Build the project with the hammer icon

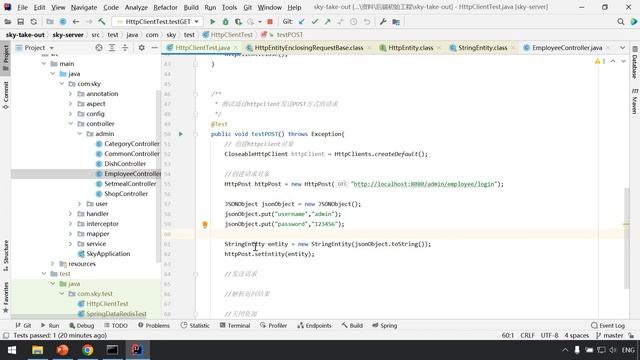point(102,22)
